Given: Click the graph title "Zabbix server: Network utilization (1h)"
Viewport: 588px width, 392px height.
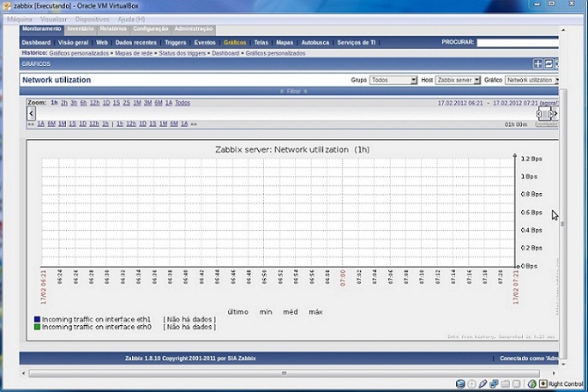Looking at the screenshot, I should coord(292,149).
